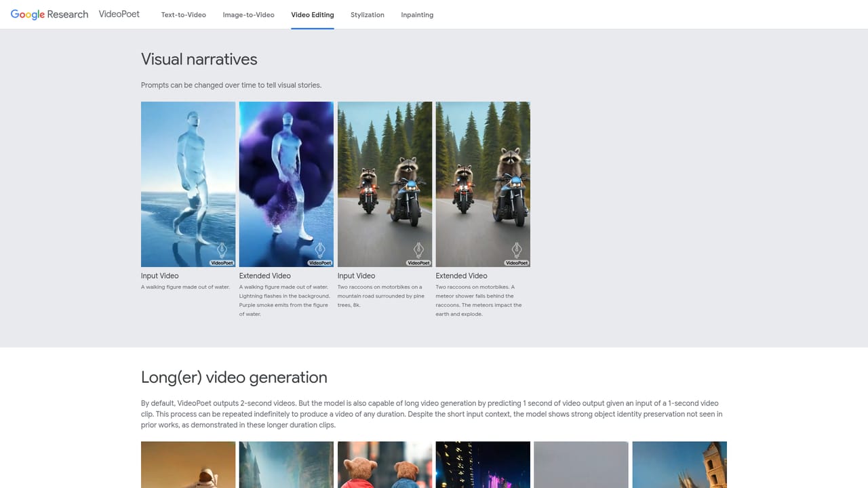Play the water figure input video
This screenshot has height=488, width=868.
pyautogui.click(x=189, y=184)
